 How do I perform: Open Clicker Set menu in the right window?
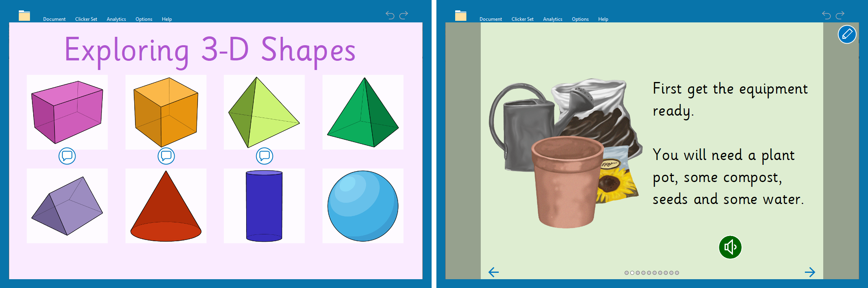tap(522, 19)
